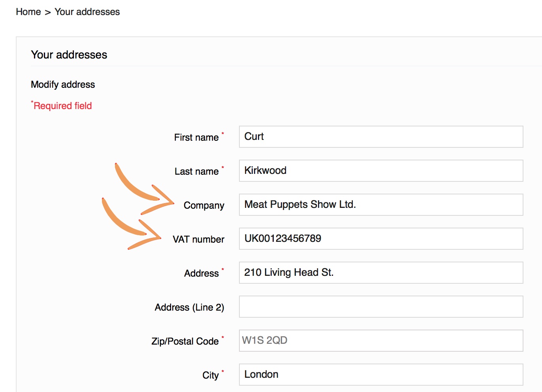Image resolution: width=542 pixels, height=392 pixels.
Task: Click the Home breadcrumb link
Action: tap(28, 12)
